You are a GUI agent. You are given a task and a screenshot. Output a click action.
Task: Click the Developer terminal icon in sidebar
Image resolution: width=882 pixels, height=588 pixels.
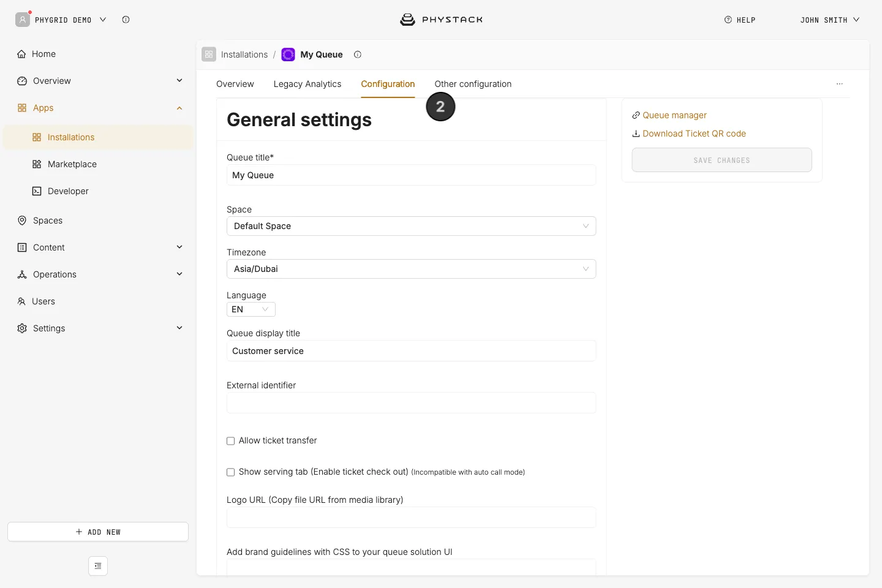pos(37,191)
